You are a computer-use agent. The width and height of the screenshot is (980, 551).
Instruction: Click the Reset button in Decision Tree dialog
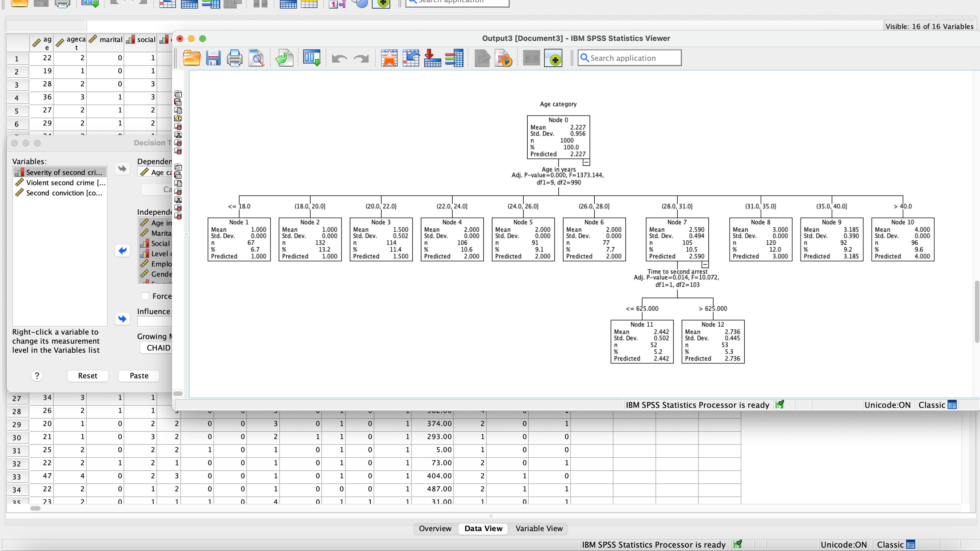[x=88, y=376]
